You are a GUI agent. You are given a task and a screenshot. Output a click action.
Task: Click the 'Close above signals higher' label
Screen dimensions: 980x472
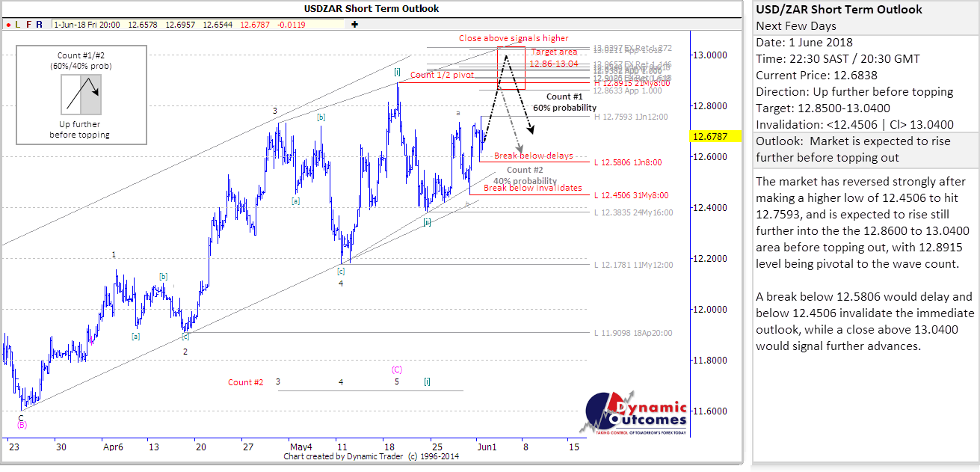coord(514,38)
